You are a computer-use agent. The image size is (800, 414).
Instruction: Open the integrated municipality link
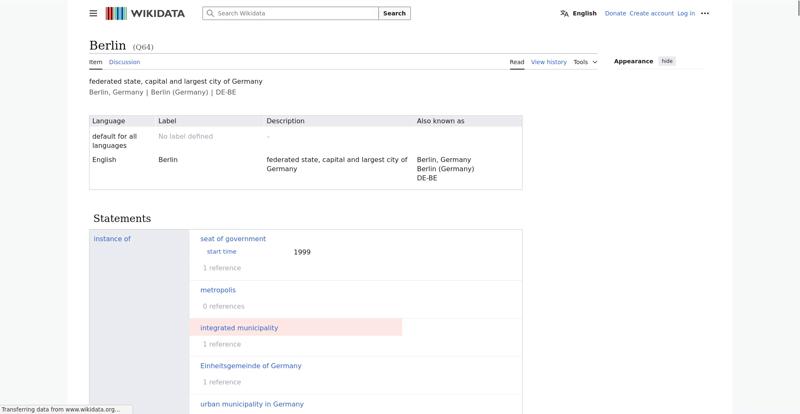click(x=239, y=328)
